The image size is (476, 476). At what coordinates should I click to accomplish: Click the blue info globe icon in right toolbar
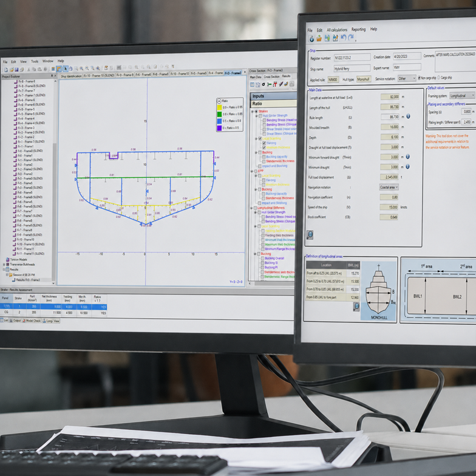(311, 39)
